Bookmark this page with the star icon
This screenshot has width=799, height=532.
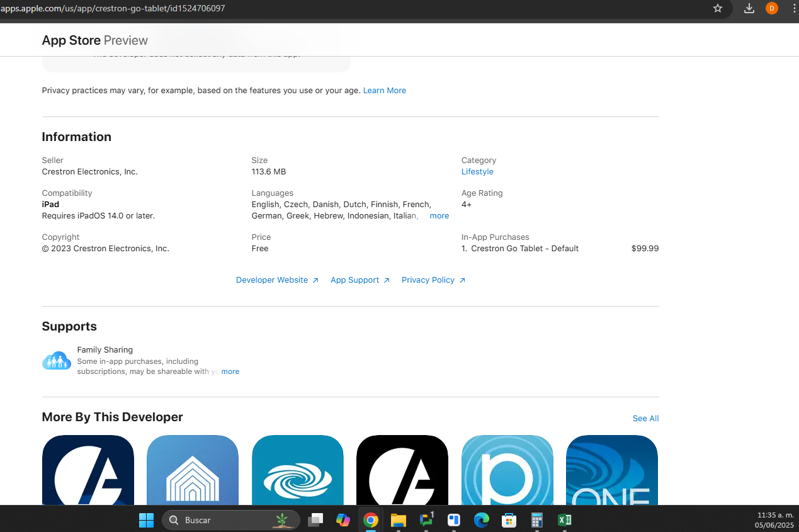(717, 8)
